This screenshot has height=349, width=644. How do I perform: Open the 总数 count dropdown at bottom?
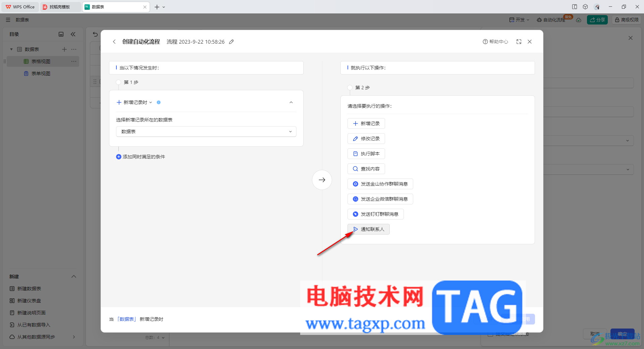(x=155, y=338)
